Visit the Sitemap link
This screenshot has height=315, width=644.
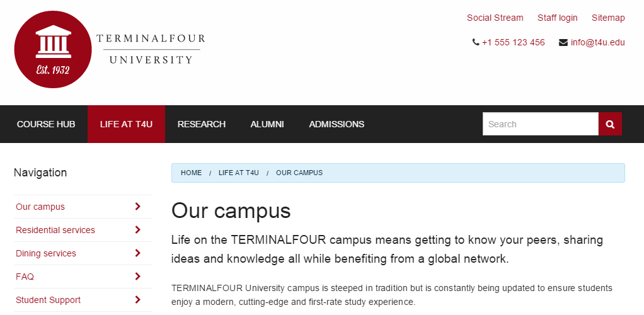(x=608, y=18)
